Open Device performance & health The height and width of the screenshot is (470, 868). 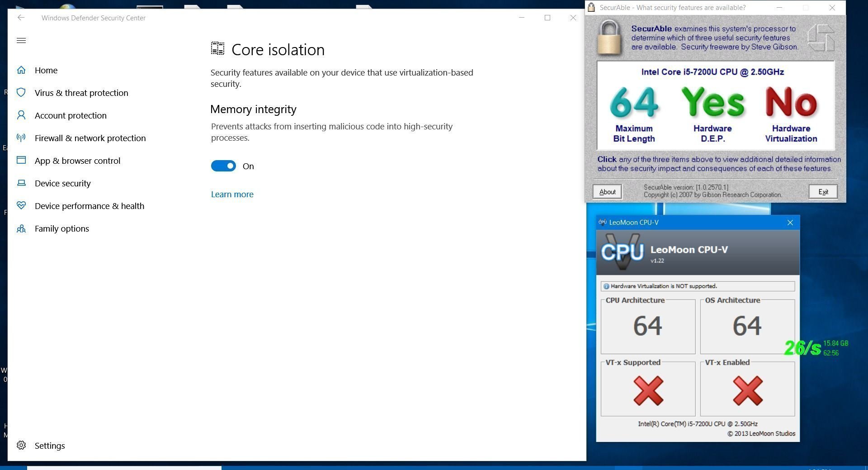coord(90,206)
